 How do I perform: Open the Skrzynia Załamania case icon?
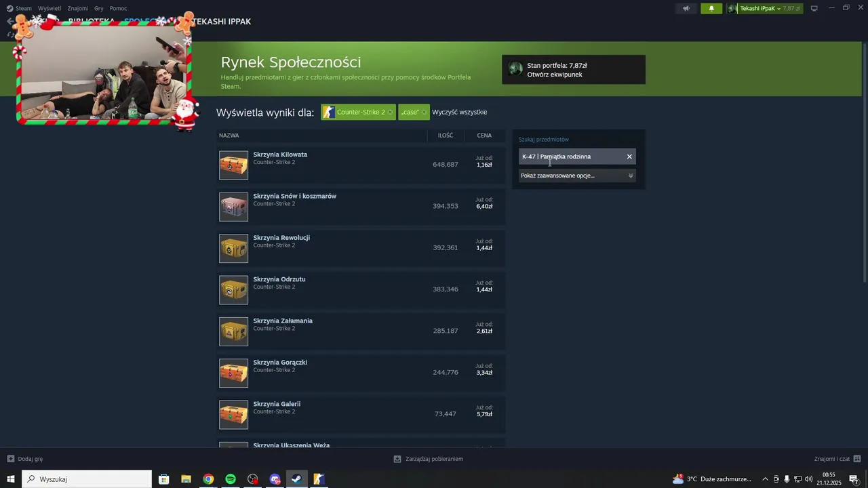(233, 331)
